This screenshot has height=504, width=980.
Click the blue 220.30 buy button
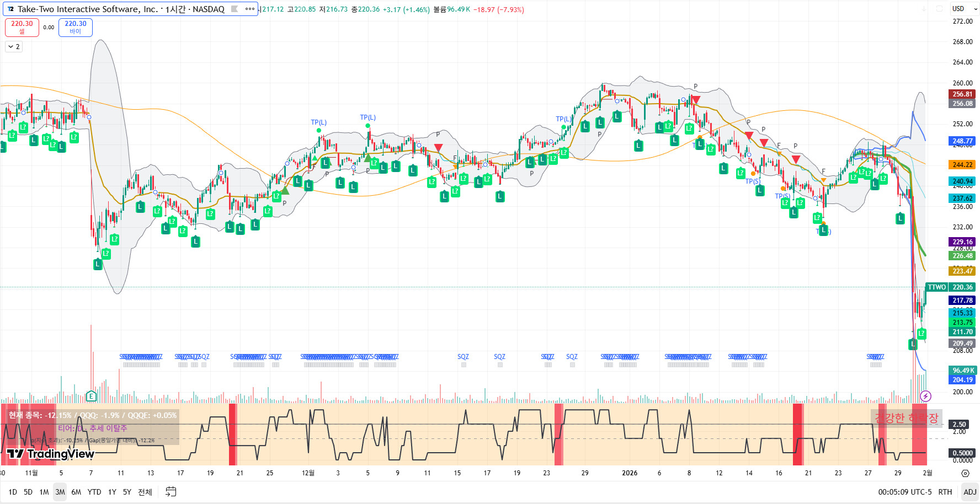point(76,27)
